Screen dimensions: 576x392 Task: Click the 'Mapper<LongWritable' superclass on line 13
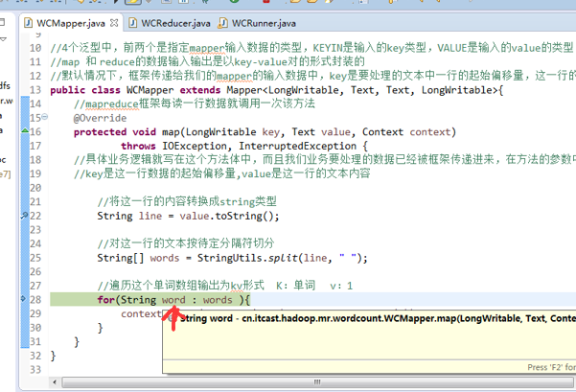coord(283,90)
